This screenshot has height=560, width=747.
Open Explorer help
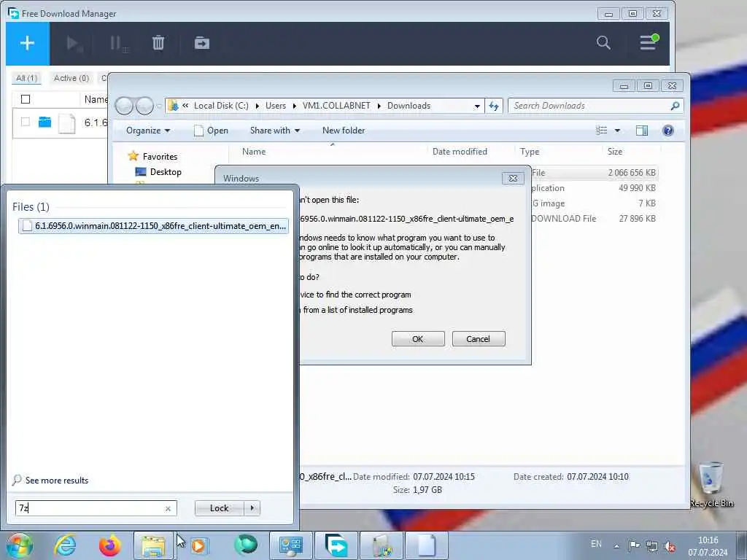[x=668, y=131]
